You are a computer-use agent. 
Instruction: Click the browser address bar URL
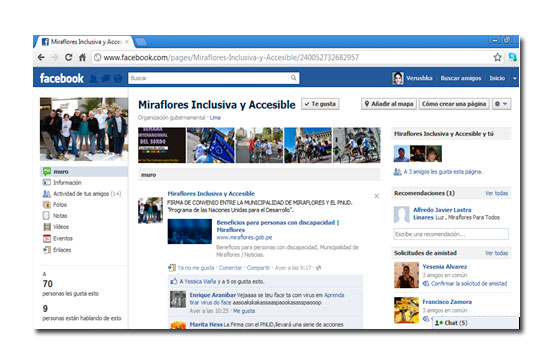pos(231,58)
